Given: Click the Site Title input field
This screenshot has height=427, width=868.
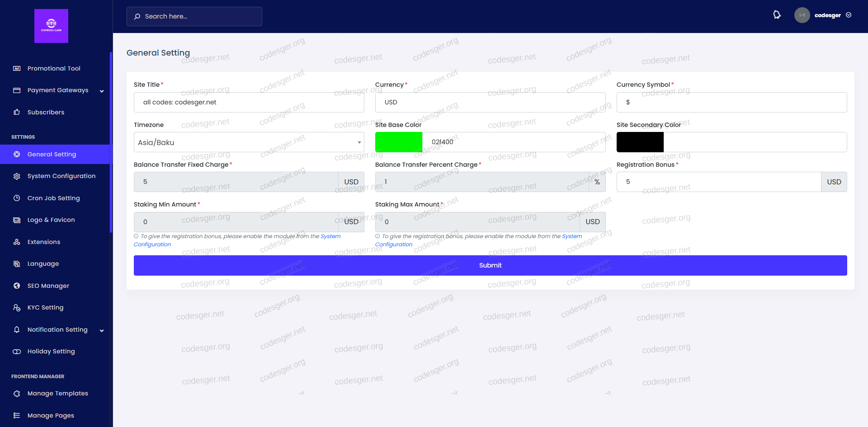Looking at the screenshot, I should tap(249, 103).
